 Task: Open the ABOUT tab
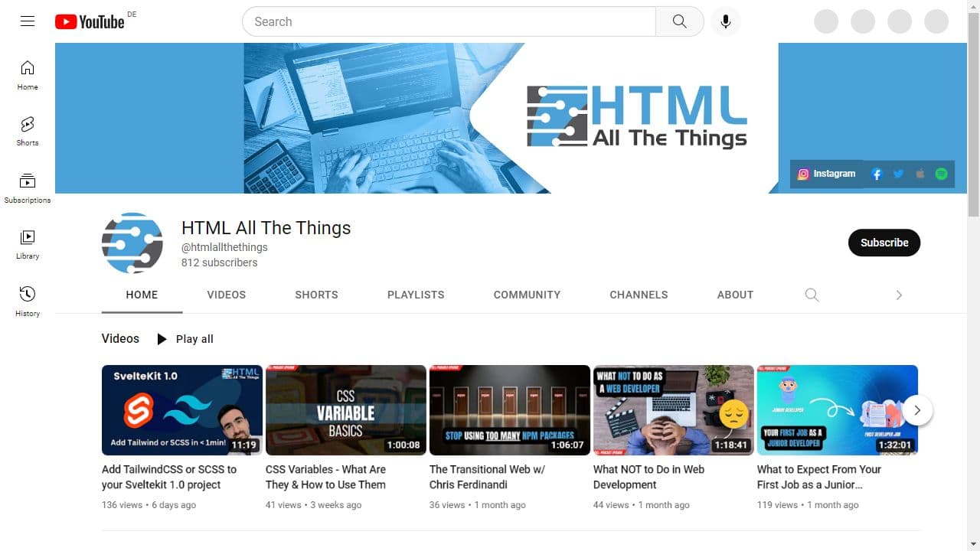click(735, 295)
